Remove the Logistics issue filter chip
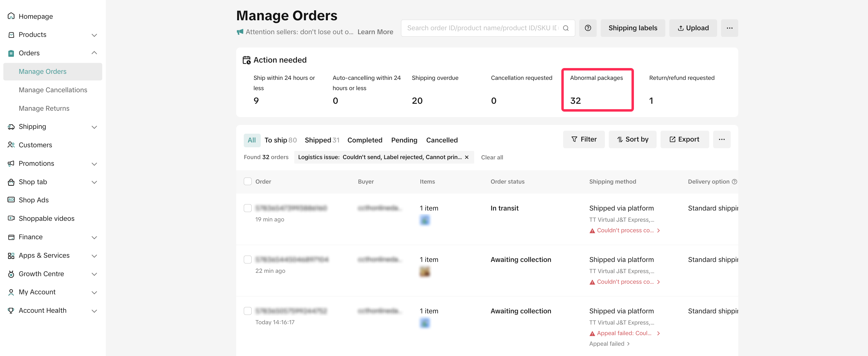The height and width of the screenshot is (356, 868). point(467,157)
